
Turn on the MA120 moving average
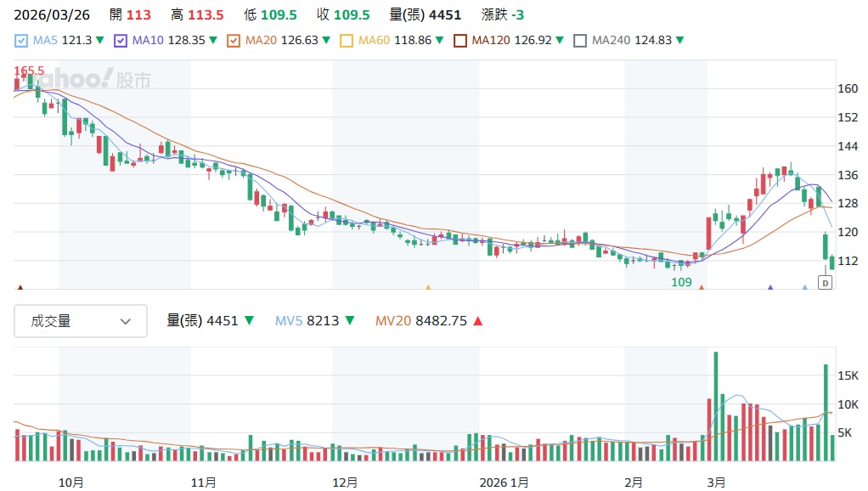[x=459, y=40]
